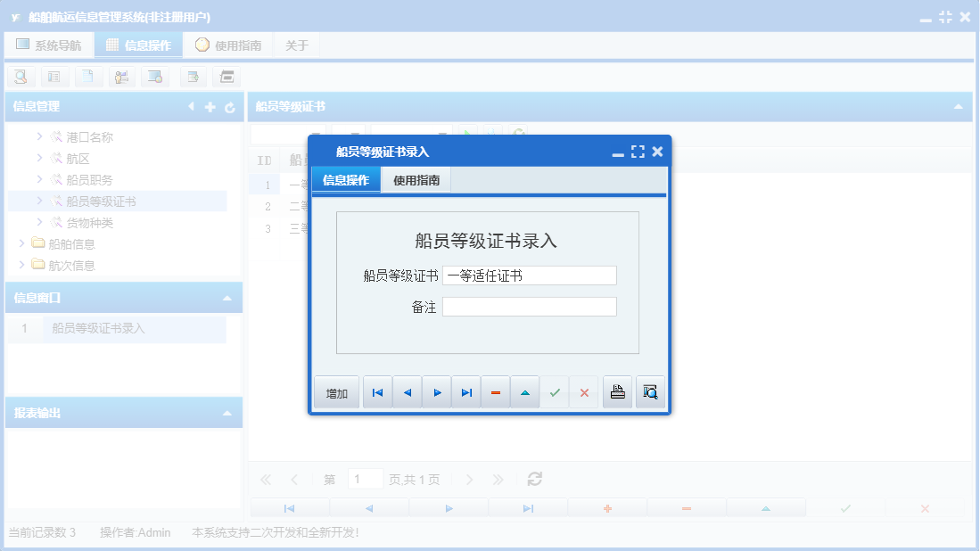This screenshot has width=980, height=551.
Task: Click the refresh icon on the 信息管理 header
Action: coord(228,106)
